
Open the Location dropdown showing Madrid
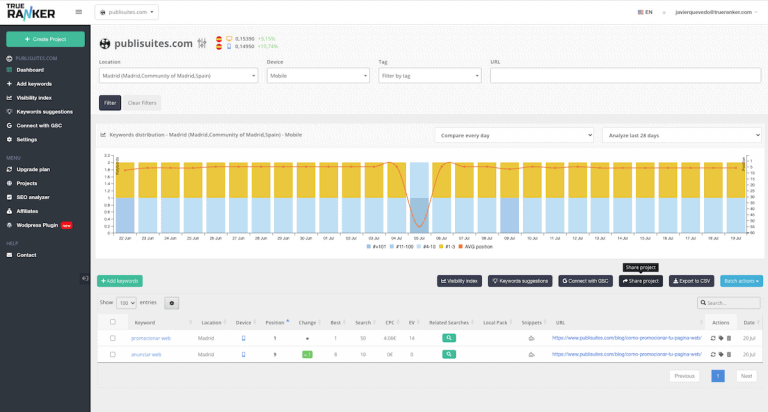(x=178, y=75)
